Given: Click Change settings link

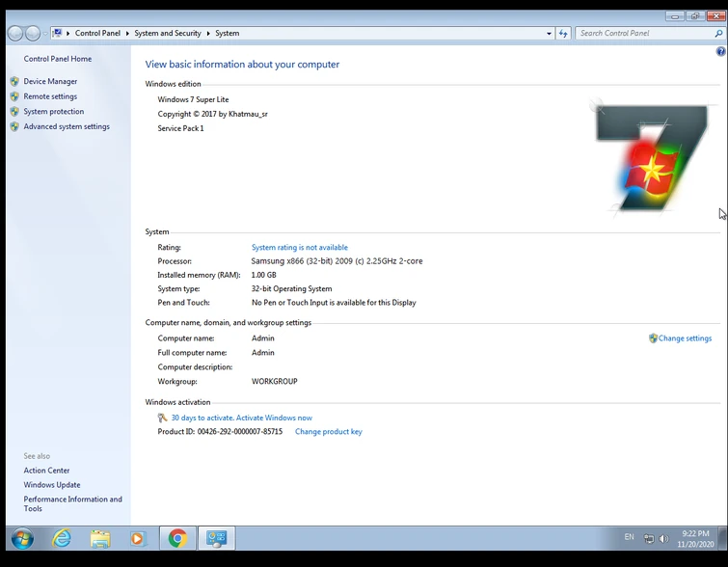Looking at the screenshot, I should [685, 338].
